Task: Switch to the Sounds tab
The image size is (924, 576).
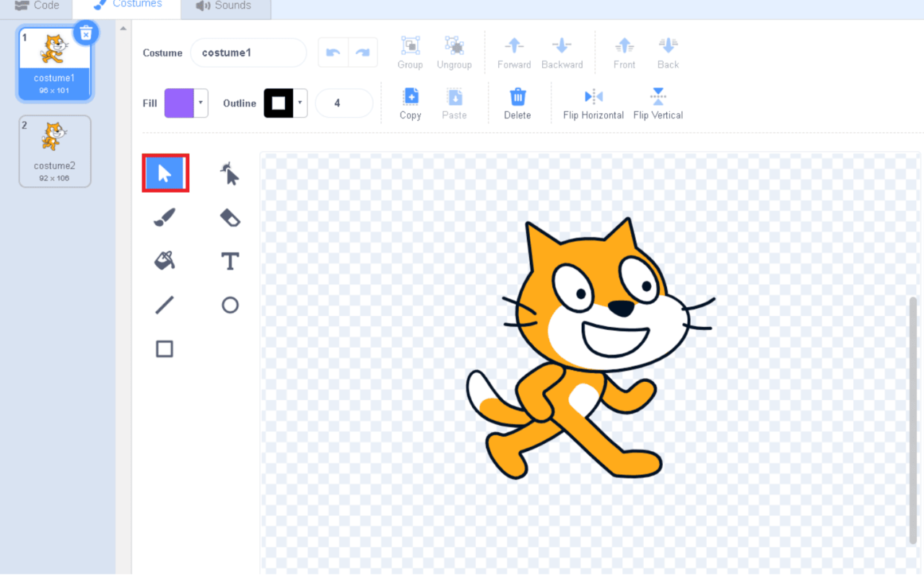Action: click(225, 6)
